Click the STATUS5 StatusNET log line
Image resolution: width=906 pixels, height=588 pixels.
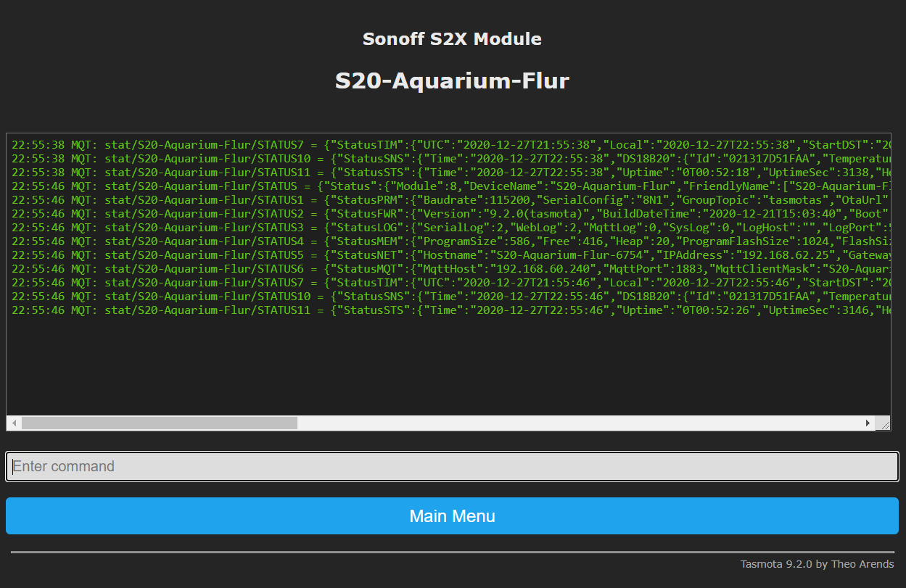[450, 254]
